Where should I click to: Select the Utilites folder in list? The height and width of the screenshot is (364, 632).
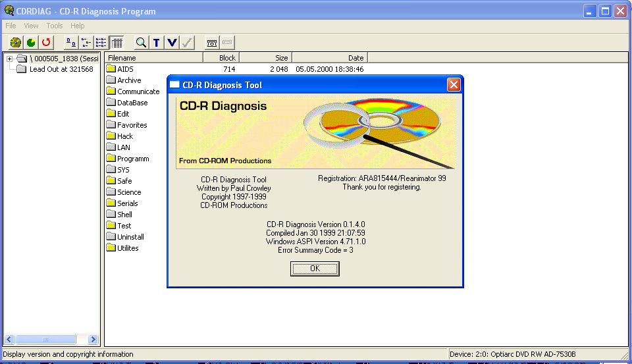click(128, 248)
